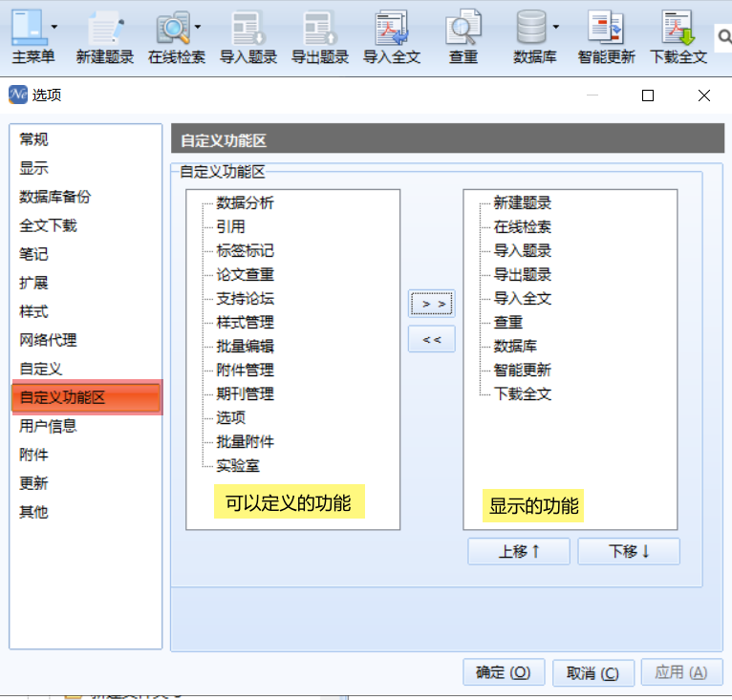Screen dimensions: 732x700
Task: Select 数据库 in displayed functions list
Action: pyautogui.click(x=515, y=347)
